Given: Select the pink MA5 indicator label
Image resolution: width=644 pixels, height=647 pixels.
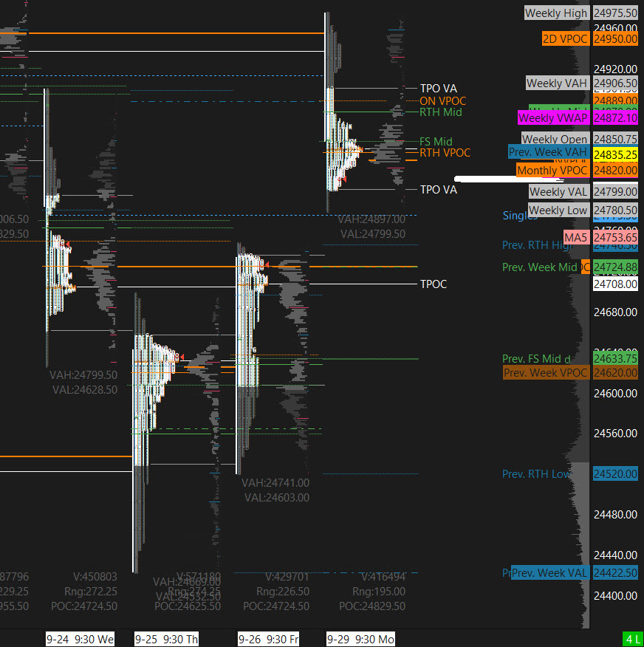Looking at the screenshot, I should coord(576,237).
